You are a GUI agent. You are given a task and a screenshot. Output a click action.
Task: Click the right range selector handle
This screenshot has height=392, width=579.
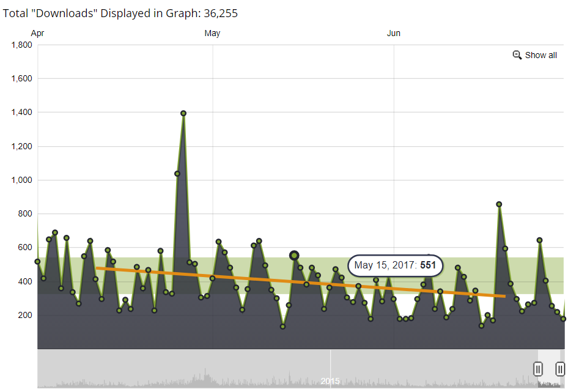click(x=559, y=369)
